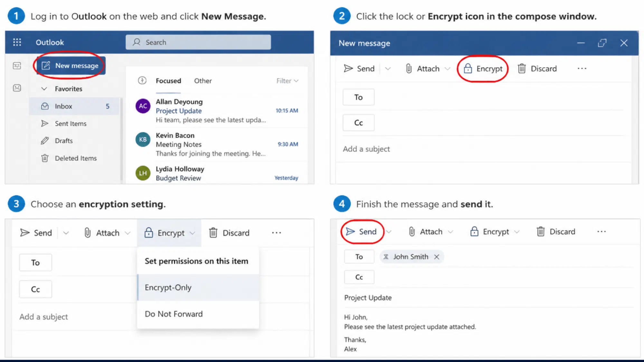Click the LH avatar of Lydia Holloway
The width and height of the screenshot is (644, 362).
[x=143, y=173]
